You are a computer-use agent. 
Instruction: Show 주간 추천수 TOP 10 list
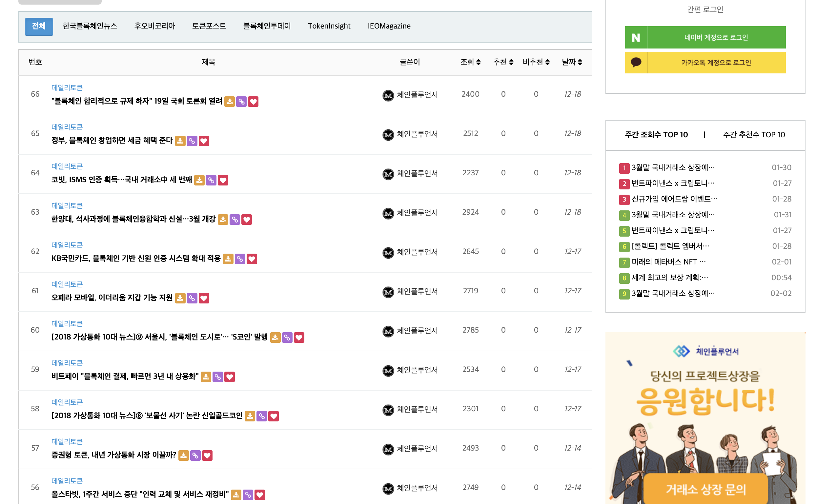(x=754, y=135)
